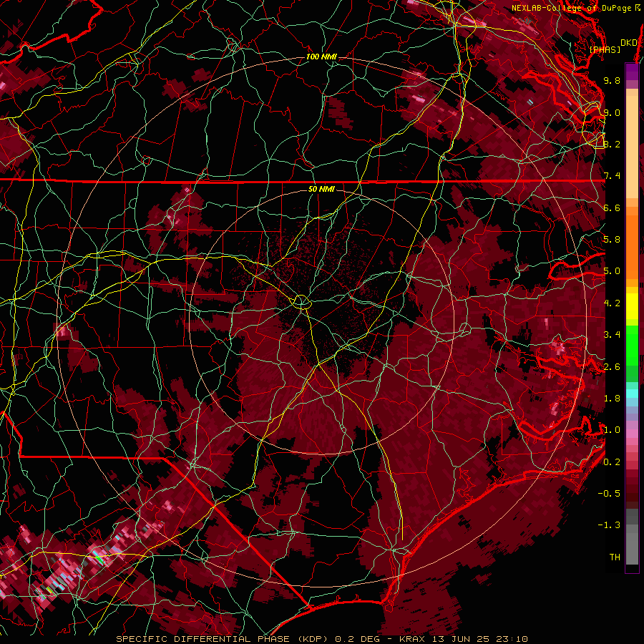This screenshot has width=644, height=644.
Task: Click the cyan segment of the color bar
Action: pyautogui.click(x=632, y=393)
